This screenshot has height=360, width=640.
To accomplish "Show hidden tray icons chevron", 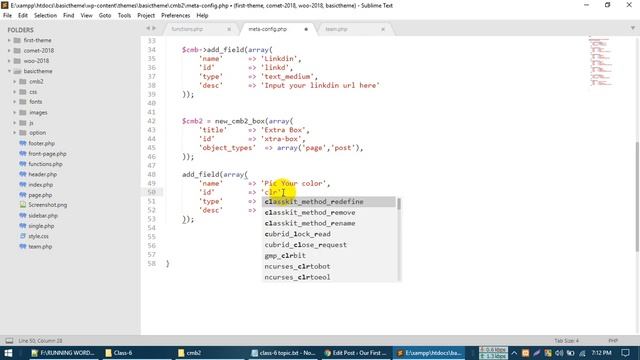I will point(514,353).
